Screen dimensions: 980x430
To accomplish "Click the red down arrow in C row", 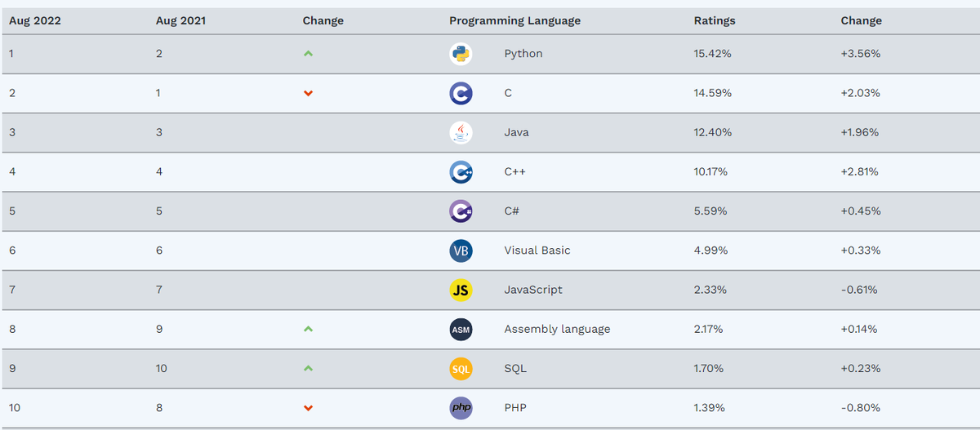I will (308, 93).
